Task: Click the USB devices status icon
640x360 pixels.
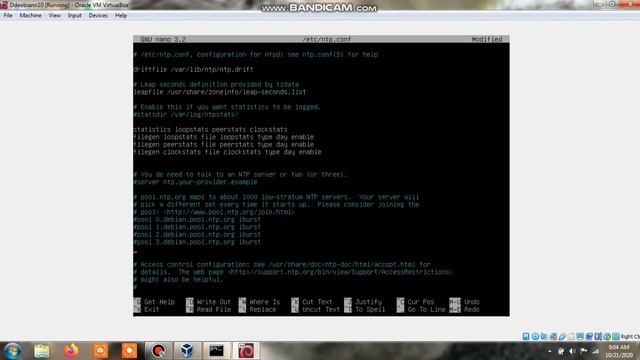Action: [562, 336]
